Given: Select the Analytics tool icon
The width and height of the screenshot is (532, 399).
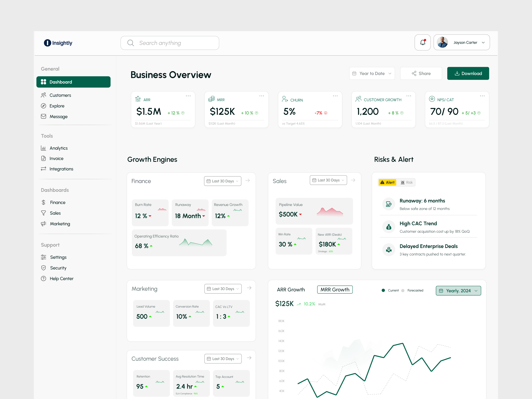Looking at the screenshot, I should pos(44,148).
